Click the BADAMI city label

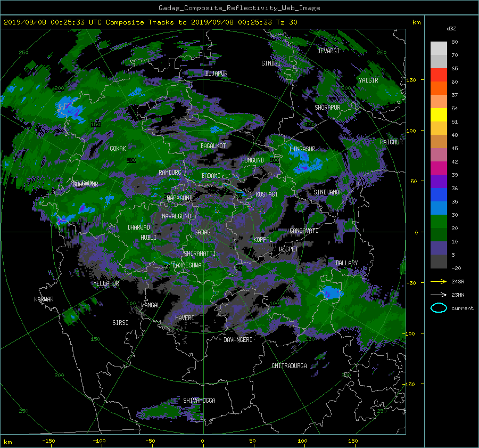[211, 176]
